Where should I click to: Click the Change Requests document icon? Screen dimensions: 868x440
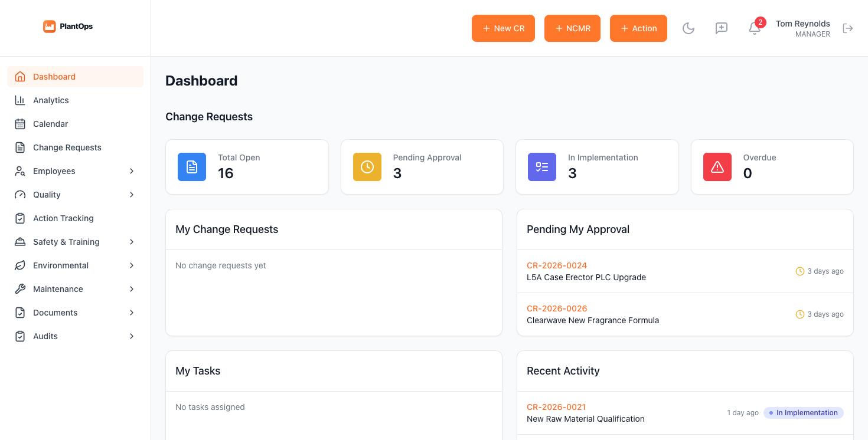click(20, 147)
